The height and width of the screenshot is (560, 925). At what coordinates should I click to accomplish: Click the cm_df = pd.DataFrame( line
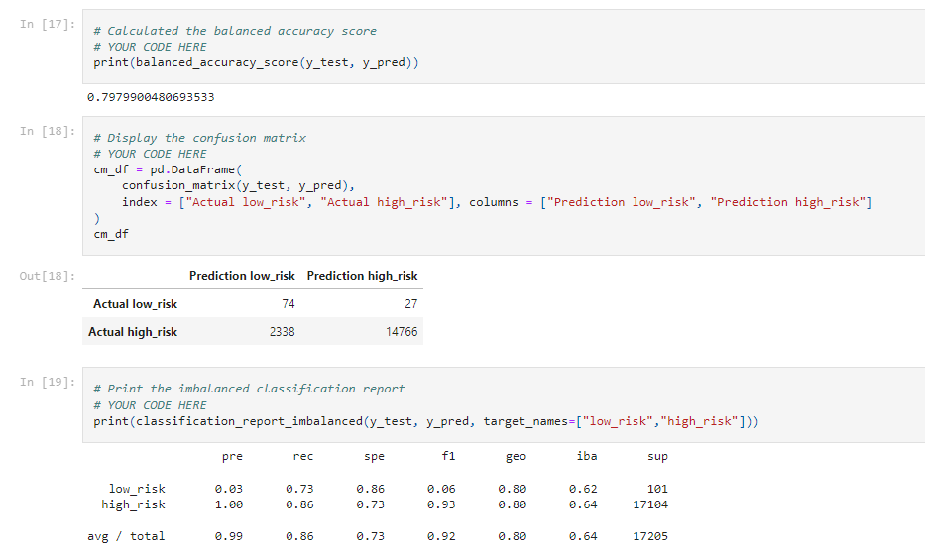point(168,169)
